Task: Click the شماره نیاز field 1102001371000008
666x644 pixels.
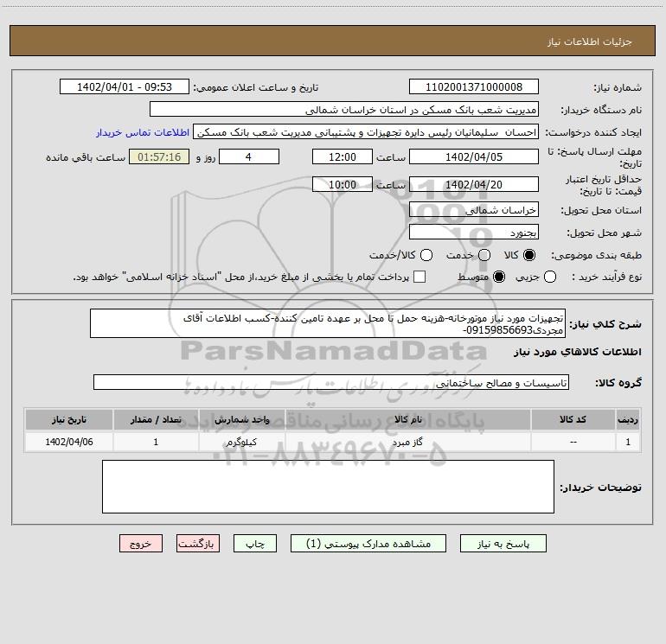Action: coord(474,87)
